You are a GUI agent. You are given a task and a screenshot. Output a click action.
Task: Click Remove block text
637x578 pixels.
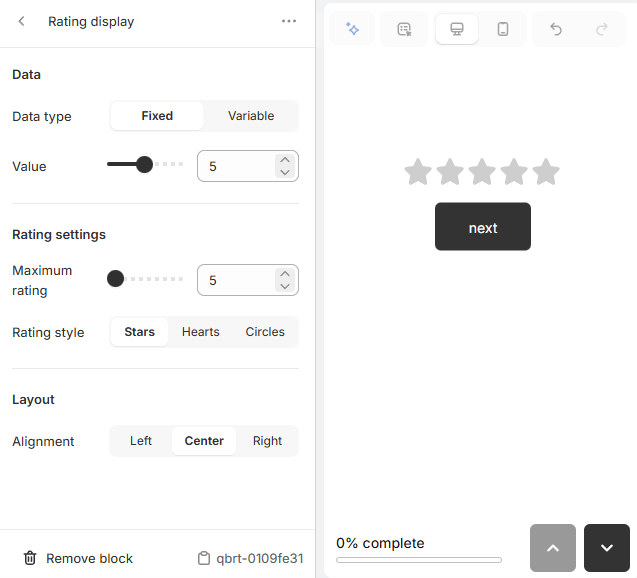pos(89,559)
